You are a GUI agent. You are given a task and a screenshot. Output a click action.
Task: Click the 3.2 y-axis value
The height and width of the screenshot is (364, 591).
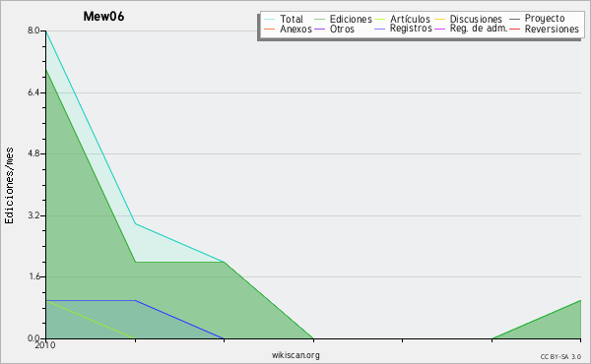coord(33,215)
